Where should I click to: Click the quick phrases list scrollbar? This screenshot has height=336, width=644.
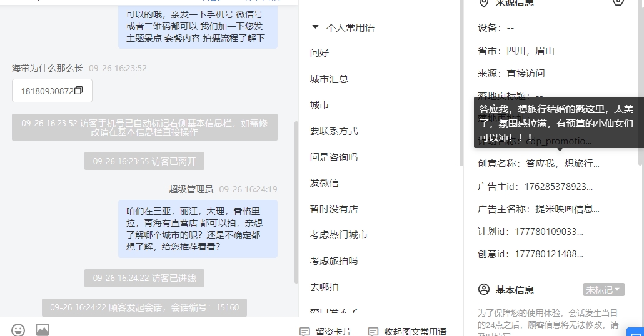click(461, 82)
